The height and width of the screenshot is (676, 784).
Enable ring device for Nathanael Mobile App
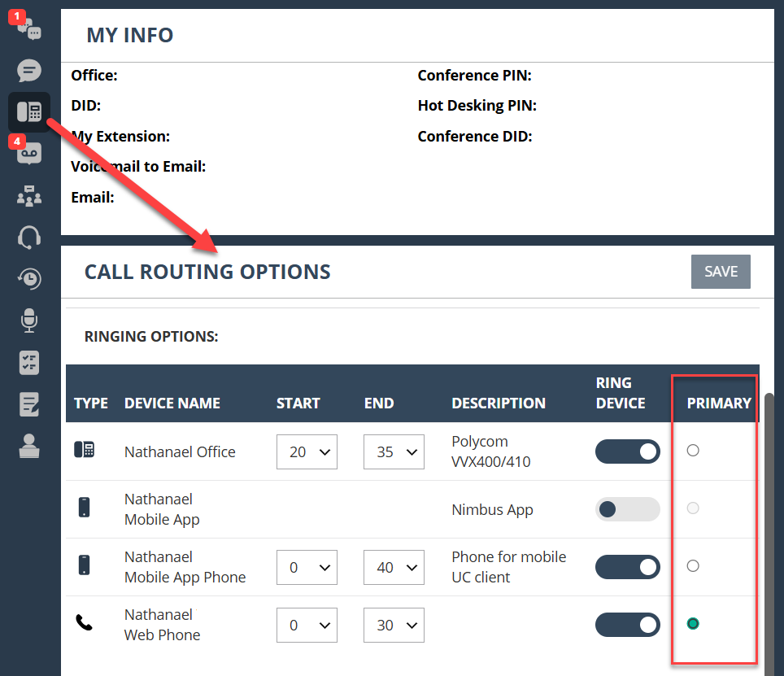[x=627, y=509]
